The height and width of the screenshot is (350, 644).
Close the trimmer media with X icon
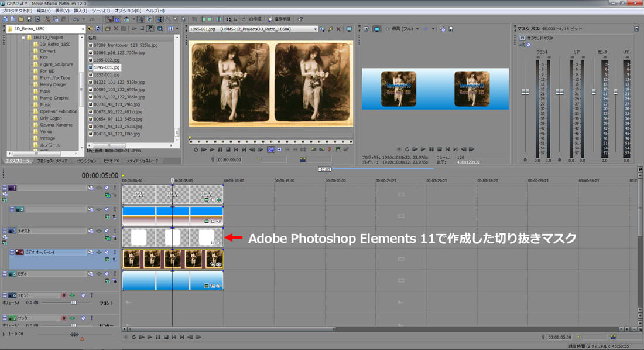338,29
